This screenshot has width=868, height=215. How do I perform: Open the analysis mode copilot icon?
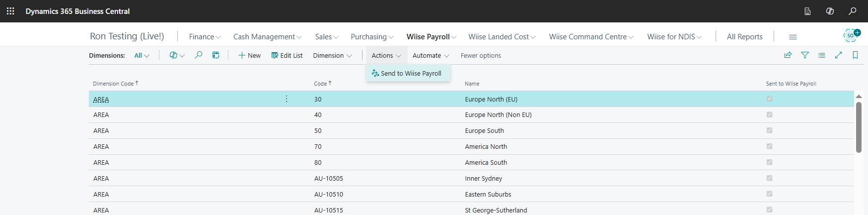173,55
